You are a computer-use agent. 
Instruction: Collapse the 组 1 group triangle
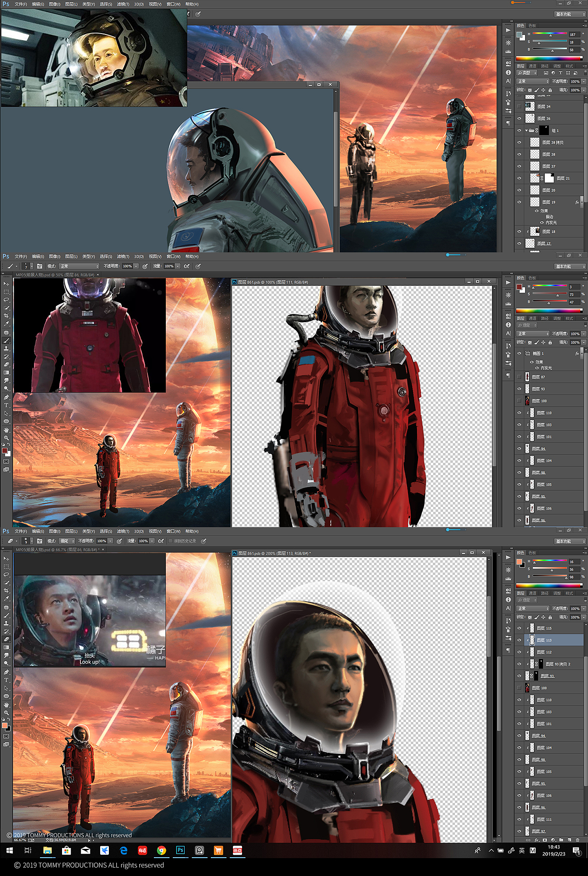tap(526, 131)
